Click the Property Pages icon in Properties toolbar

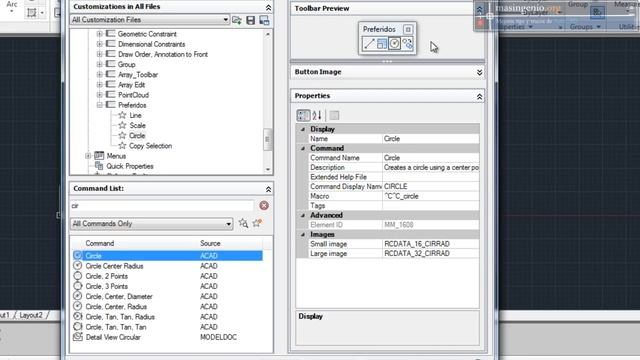tap(334, 116)
